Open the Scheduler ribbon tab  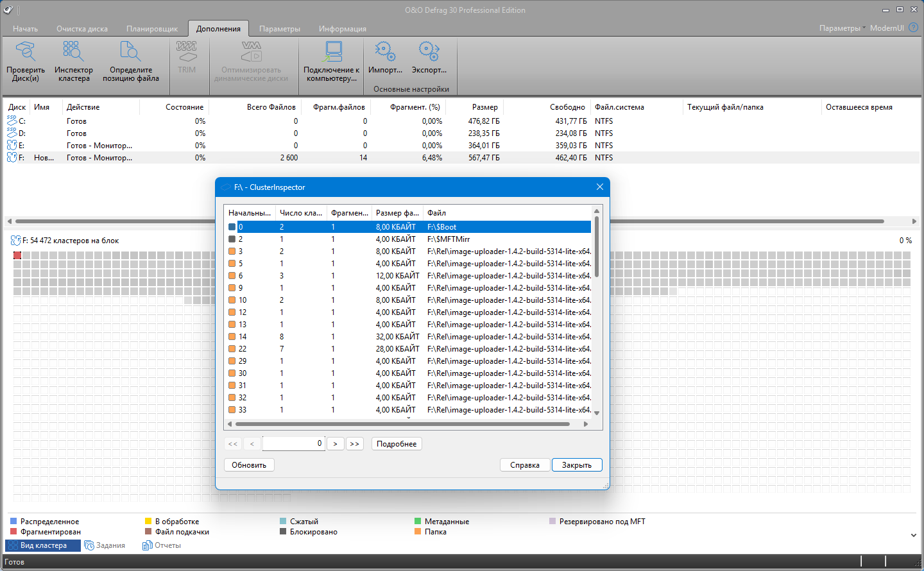pyautogui.click(x=151, y=29)
